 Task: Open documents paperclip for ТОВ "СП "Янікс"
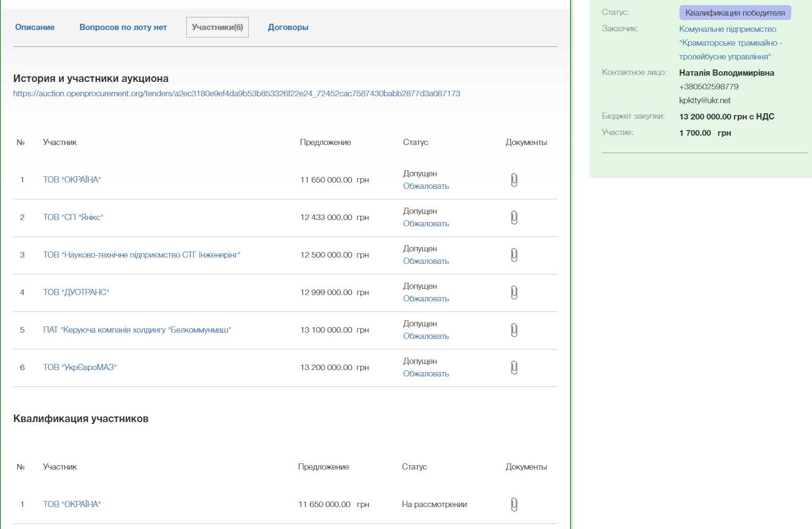pos(514,218)
